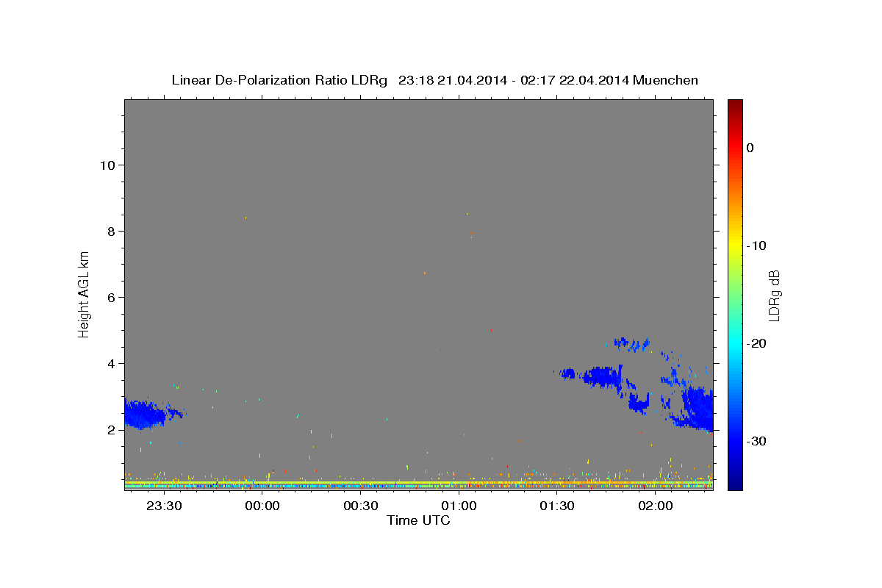Click the height tick label 6
Image resolution: width=882 pixels, height=588 pixels.
point(111,298)
